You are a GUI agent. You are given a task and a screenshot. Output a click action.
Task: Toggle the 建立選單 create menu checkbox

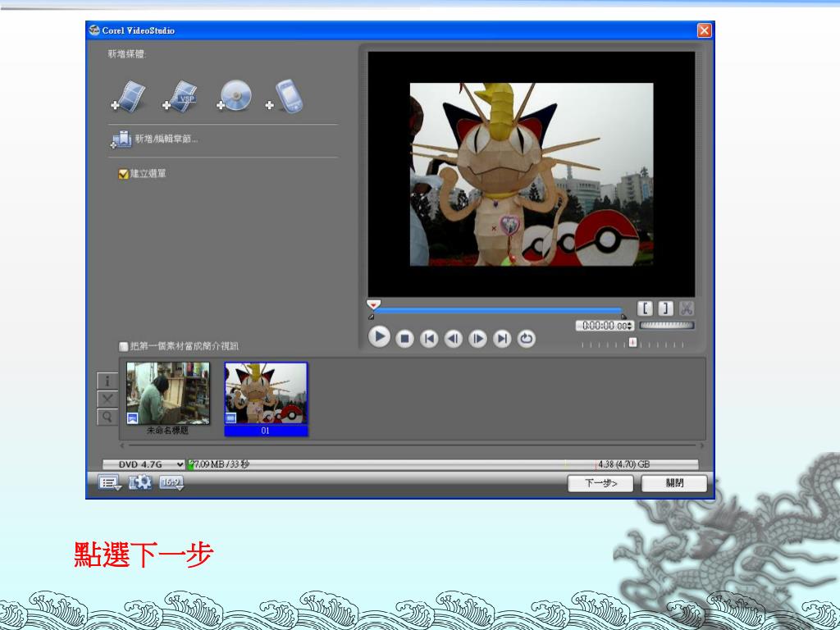(123, 174)
